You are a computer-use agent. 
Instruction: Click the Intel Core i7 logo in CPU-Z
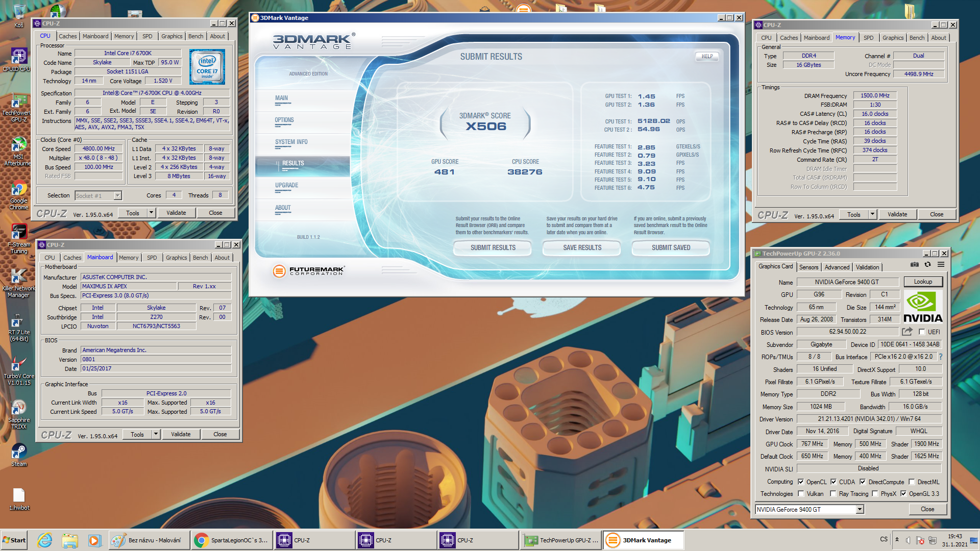pyautogui.click(x=207, y=67)
